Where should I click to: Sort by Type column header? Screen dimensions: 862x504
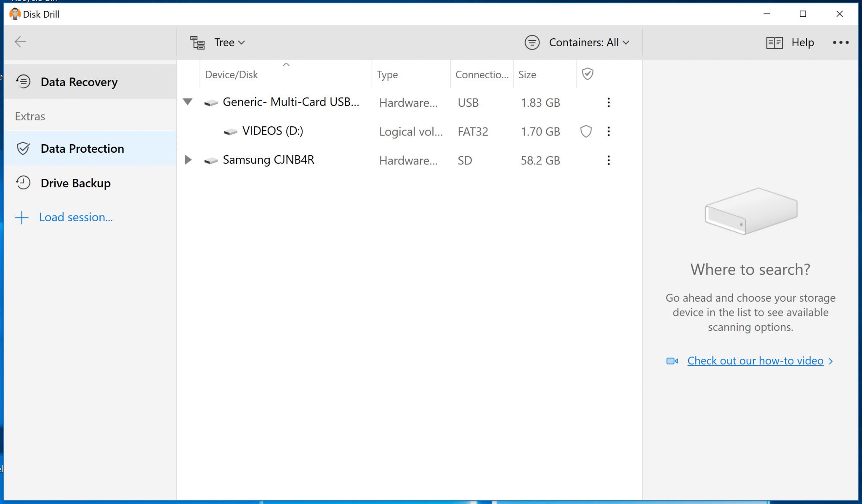coord(411,74)
